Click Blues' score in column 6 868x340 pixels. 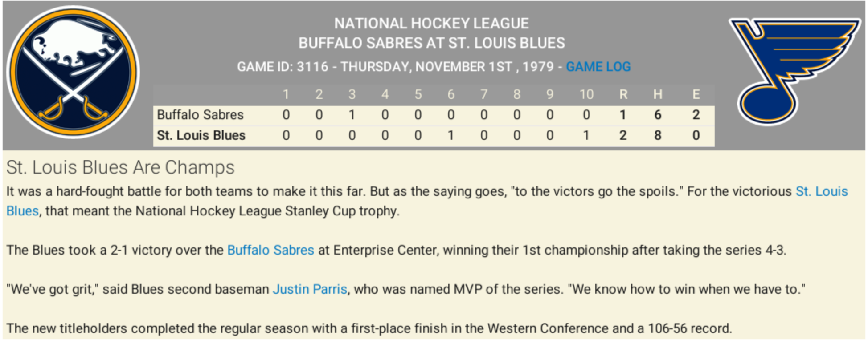tap(451, 135)
